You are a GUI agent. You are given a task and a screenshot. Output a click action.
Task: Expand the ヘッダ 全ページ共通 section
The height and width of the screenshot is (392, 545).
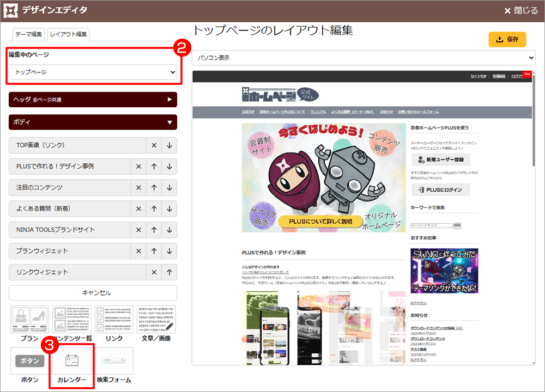[x=93, y=100]
